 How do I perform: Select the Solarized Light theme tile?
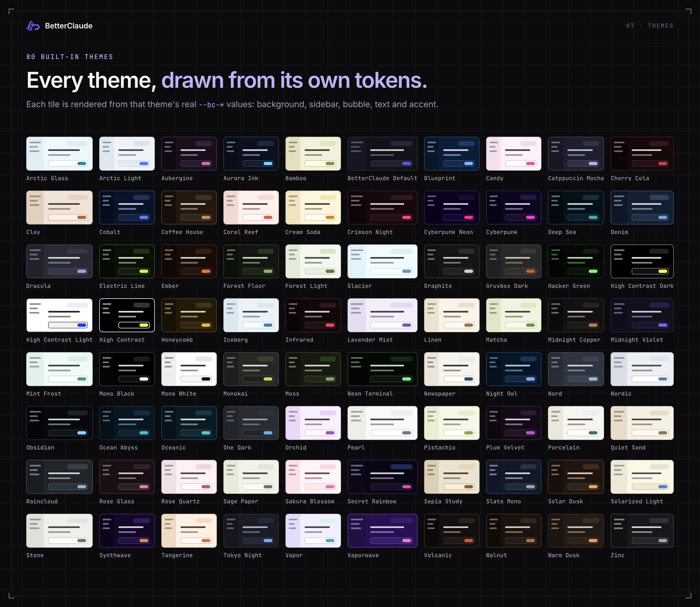tap(642, 477)
